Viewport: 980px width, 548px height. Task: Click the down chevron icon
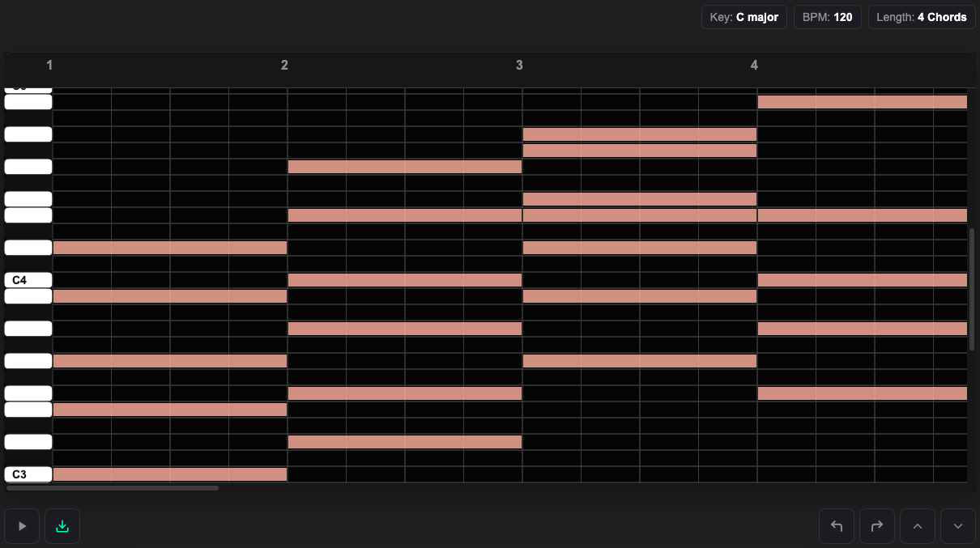(958, 526)
